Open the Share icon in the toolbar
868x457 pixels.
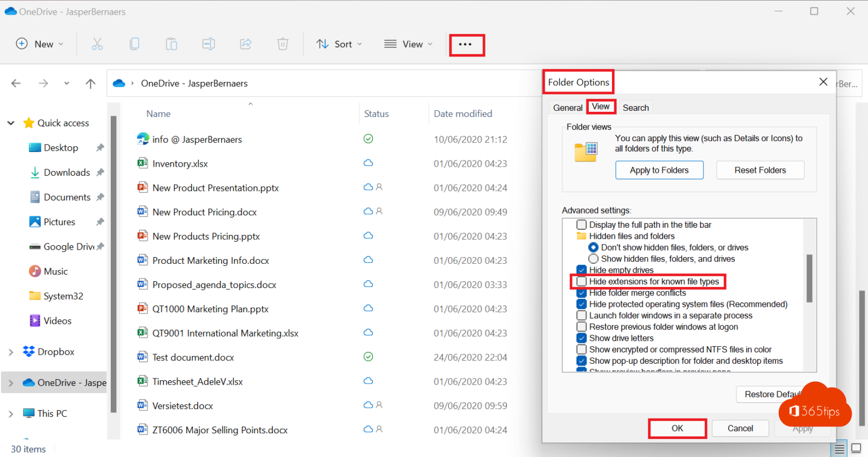coord(245,43)
